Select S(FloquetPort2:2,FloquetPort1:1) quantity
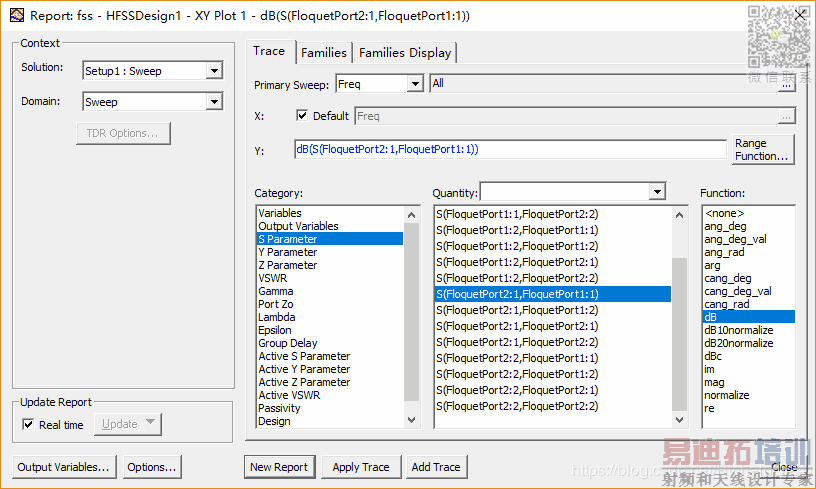This screenshot has height=489, width=816. [x=517, y=358]
